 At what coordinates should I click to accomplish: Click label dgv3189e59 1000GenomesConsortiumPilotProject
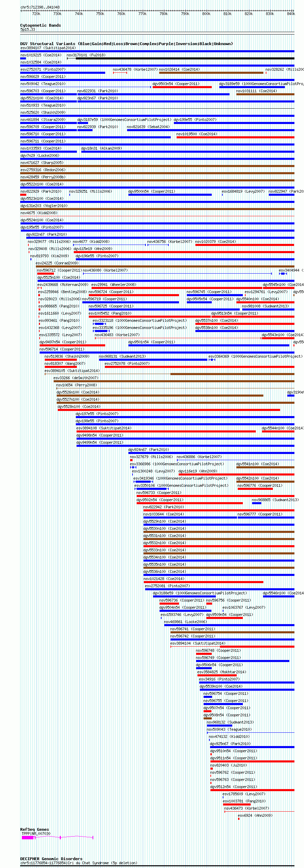point(261,84)
